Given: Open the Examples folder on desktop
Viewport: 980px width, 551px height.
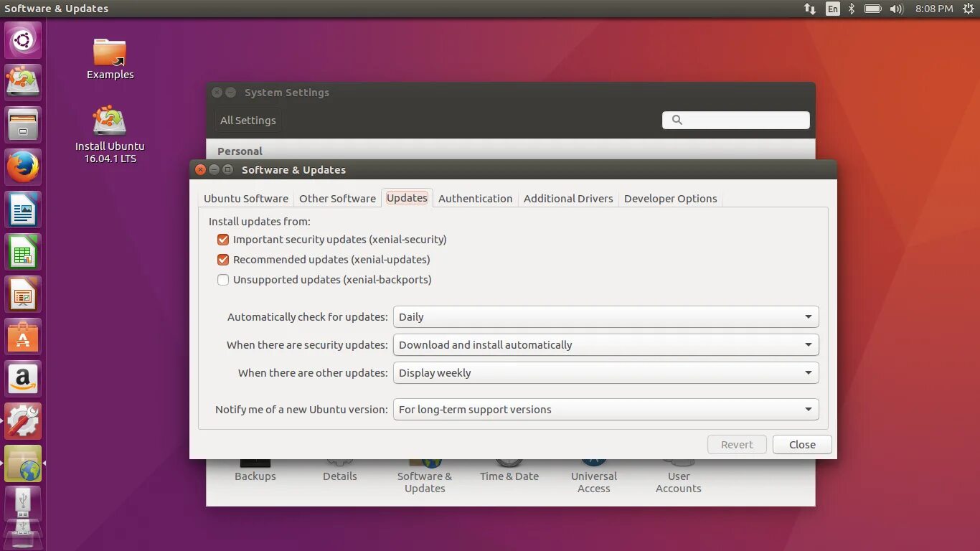Looking at the screenshot, I should (x=110, y=58).
